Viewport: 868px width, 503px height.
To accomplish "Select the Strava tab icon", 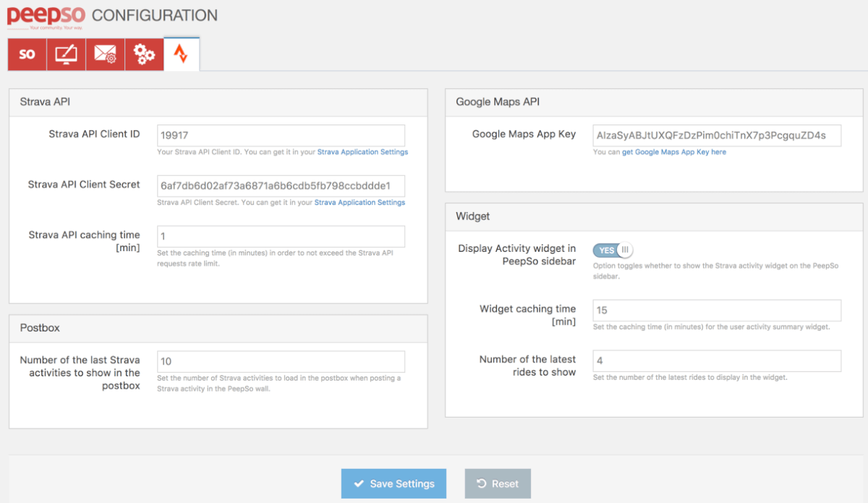I will (181, 54).
